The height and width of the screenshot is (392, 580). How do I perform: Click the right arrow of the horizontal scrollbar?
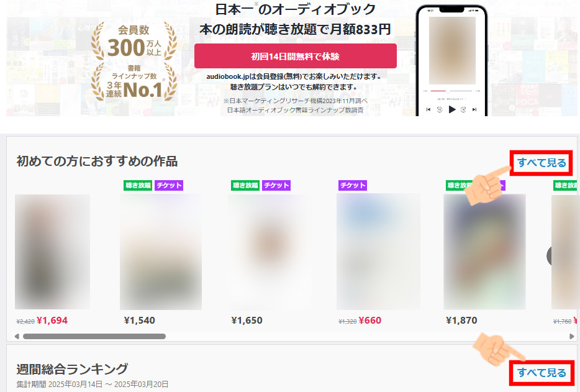(571, 337)
